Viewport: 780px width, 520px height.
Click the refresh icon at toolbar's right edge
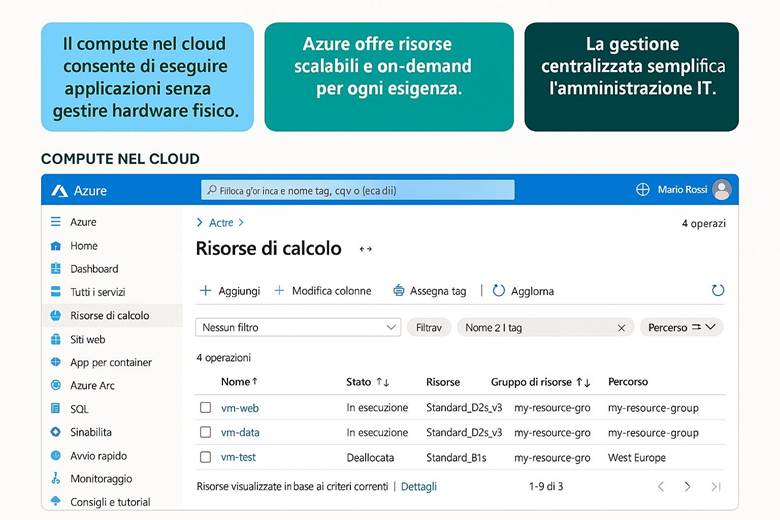[x=717, y=290]
